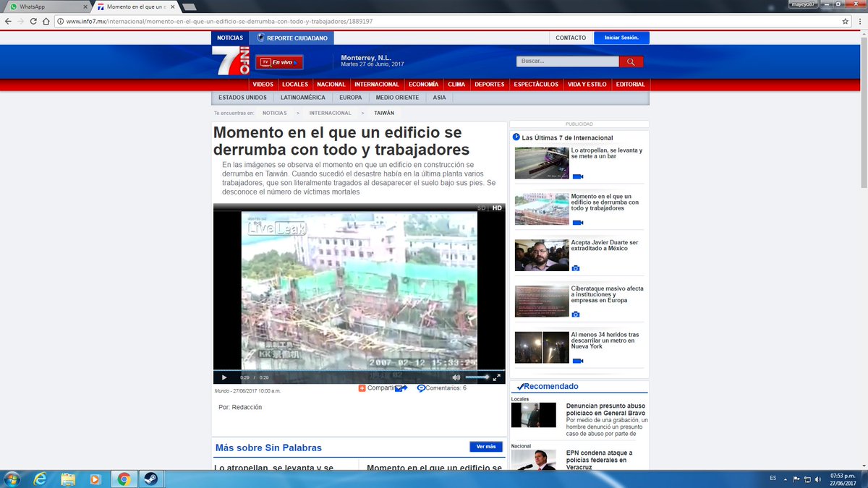Click the Ver más button
868x488 pixels.
pos(486,447)
